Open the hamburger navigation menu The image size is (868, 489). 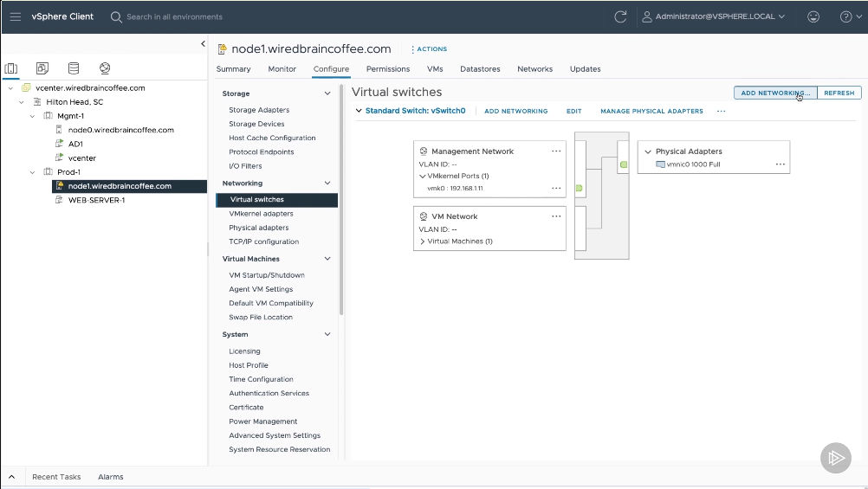(x=16, y=16)
